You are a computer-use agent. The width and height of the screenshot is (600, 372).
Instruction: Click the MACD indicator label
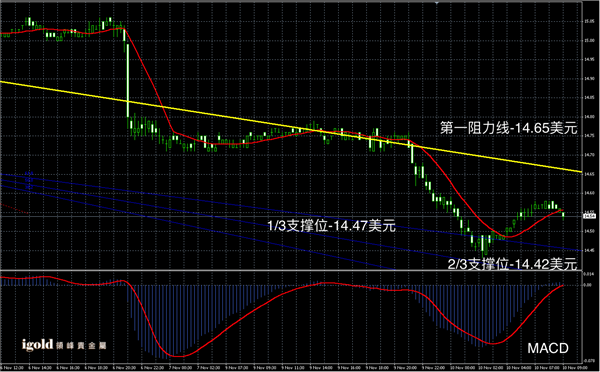[x=548, y=348]
